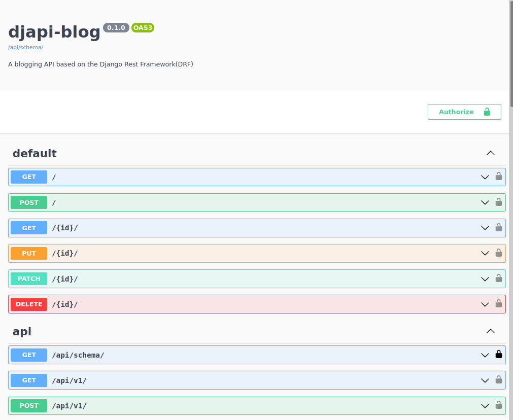This screenshot has width=513, height=420.
Task: Click the lock icon on PUT /{id}/ row
Action: coord(499,253)
